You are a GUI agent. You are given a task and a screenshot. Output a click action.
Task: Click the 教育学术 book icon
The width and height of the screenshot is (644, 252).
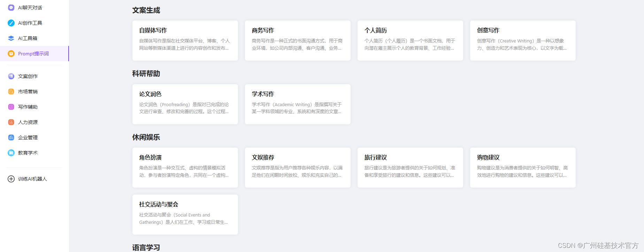pos(11,153)
